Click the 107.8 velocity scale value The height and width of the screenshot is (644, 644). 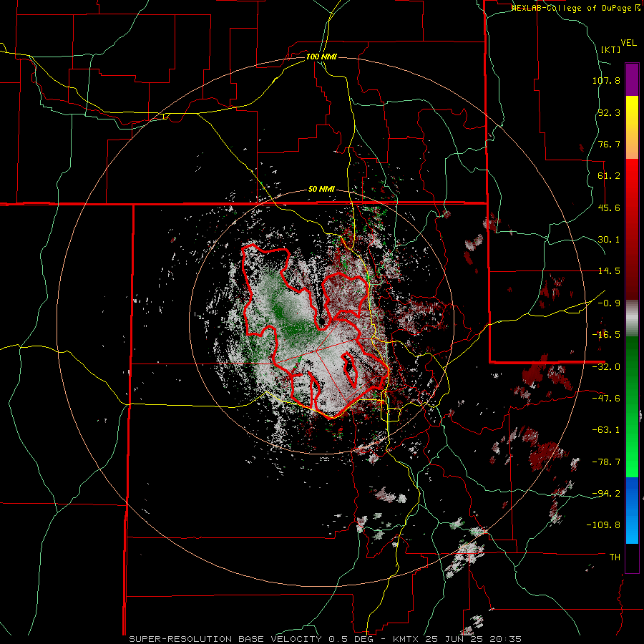(606, 80)
